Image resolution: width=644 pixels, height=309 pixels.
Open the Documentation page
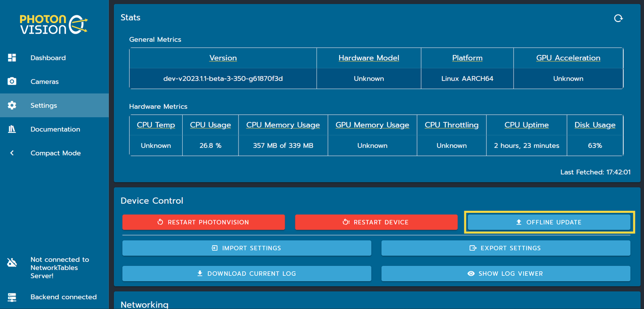pos(54,129)
